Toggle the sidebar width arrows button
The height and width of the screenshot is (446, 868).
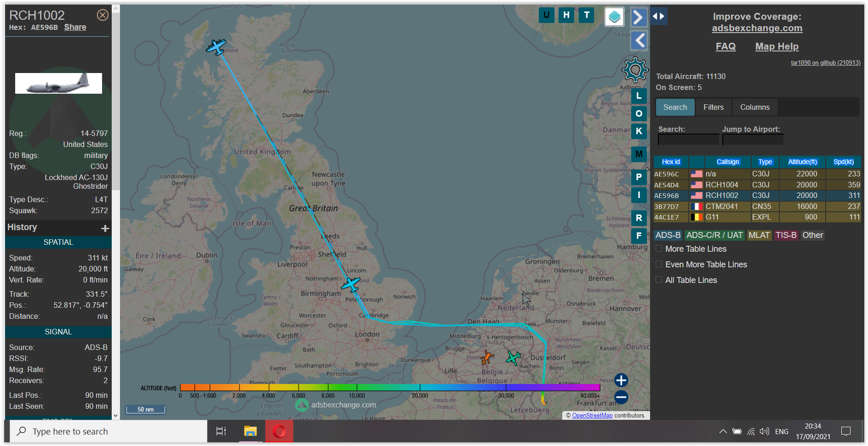pos(658,17)
